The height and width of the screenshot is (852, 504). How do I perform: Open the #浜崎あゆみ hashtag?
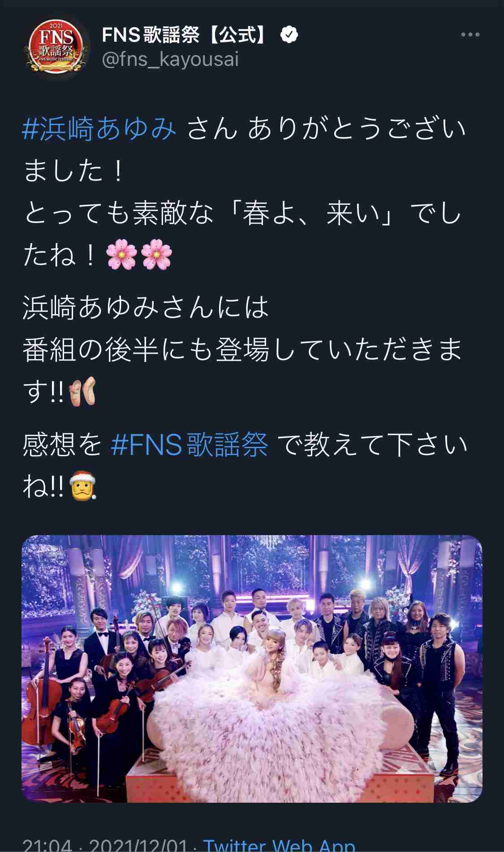99,128
